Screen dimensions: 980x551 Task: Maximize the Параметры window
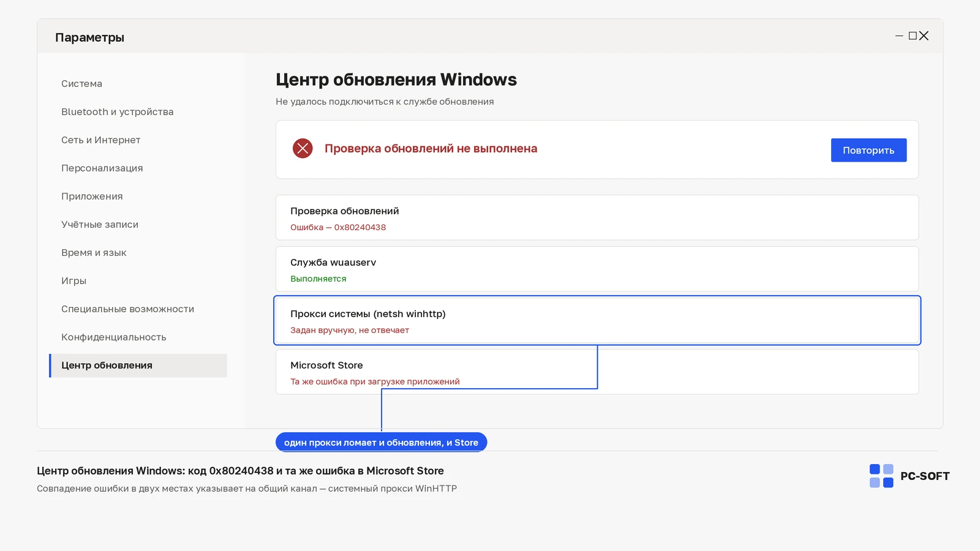(913, 36)
